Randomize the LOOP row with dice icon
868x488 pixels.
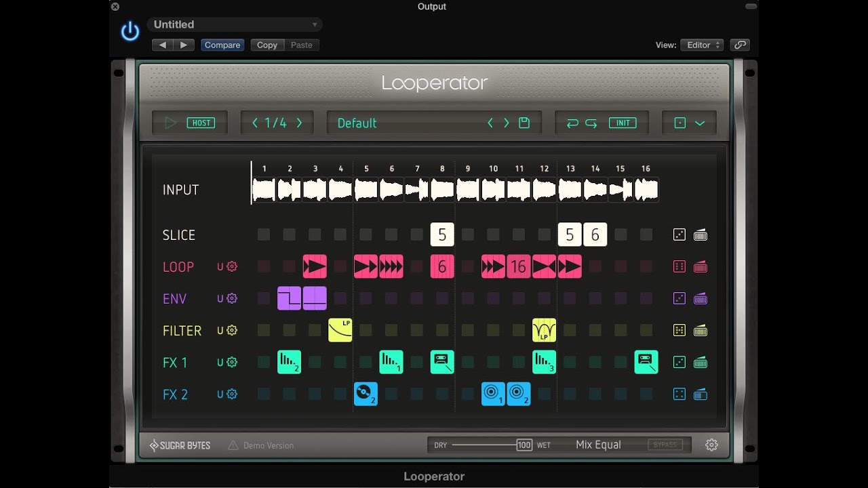click(679, 266)
